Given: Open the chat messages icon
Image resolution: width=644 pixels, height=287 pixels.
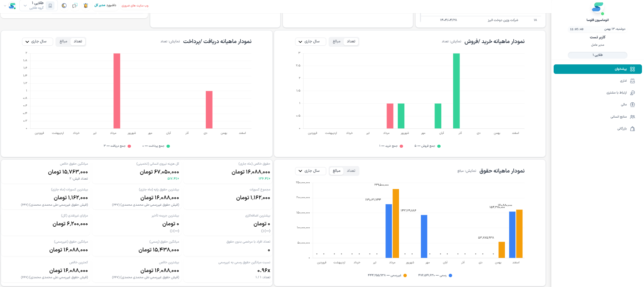Looking at the screenshot, I should pyautogui.click(x=75, y=6).
